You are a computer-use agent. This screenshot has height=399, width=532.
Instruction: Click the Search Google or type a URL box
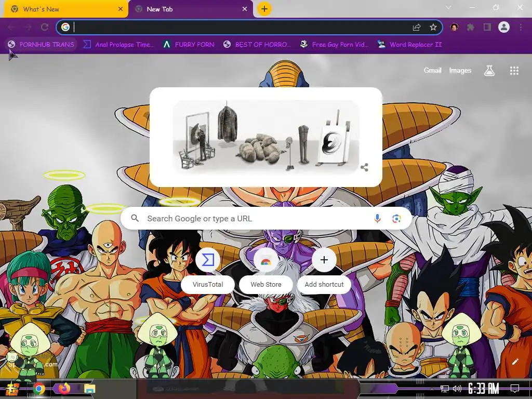266,219
